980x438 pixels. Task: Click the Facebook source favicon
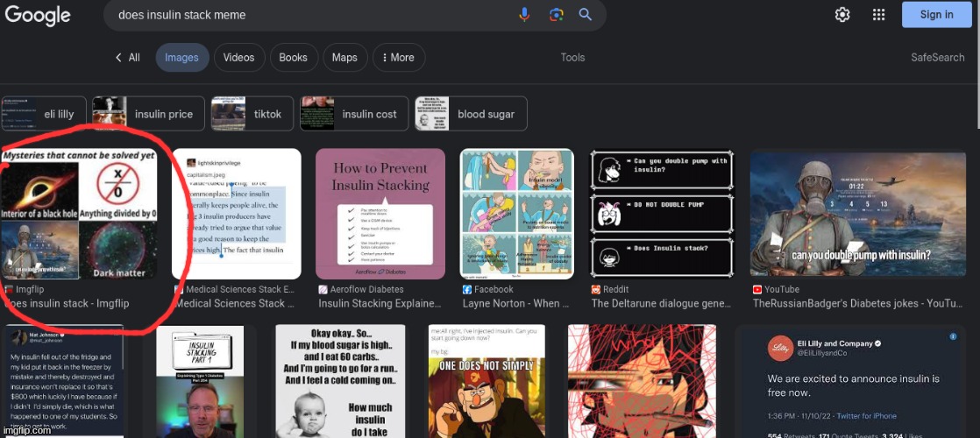point(467,290)
